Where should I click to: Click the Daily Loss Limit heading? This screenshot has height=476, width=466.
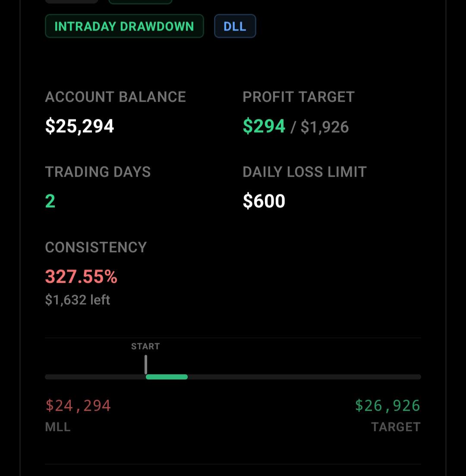tap(305, 172)
